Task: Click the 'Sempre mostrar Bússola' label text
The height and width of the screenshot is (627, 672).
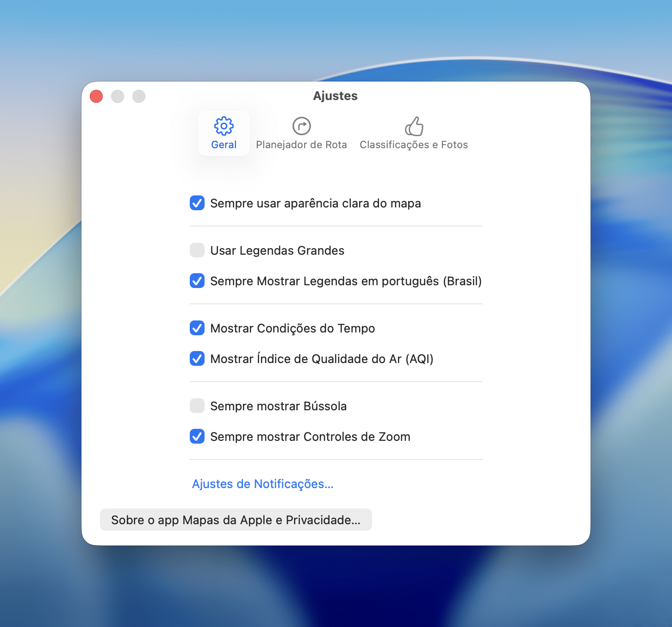Action: 278,406
